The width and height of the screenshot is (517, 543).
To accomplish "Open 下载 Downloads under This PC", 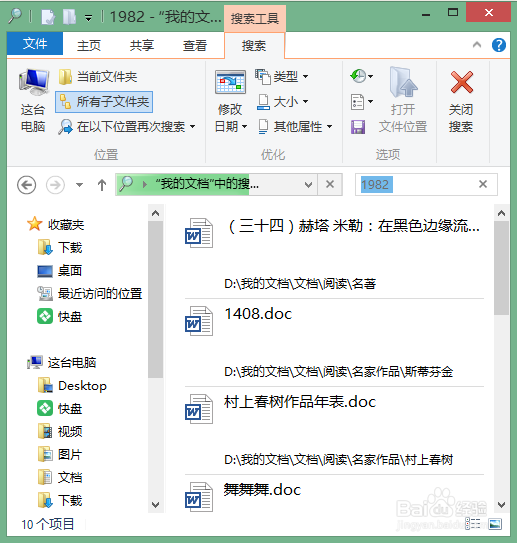I will pyautogui.click(x=60, y=500).
